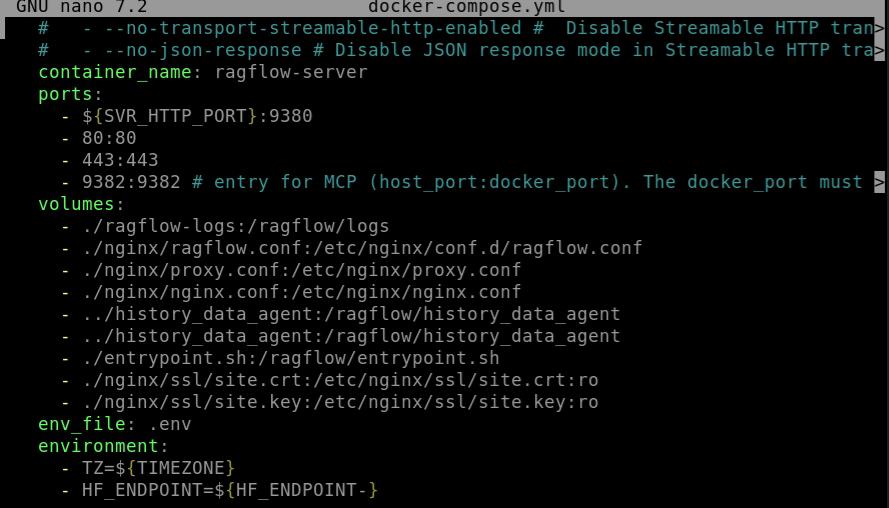The image size is (889, 508).
Task: Click the site.key SSL key line
Action: (x=340, y=402)
